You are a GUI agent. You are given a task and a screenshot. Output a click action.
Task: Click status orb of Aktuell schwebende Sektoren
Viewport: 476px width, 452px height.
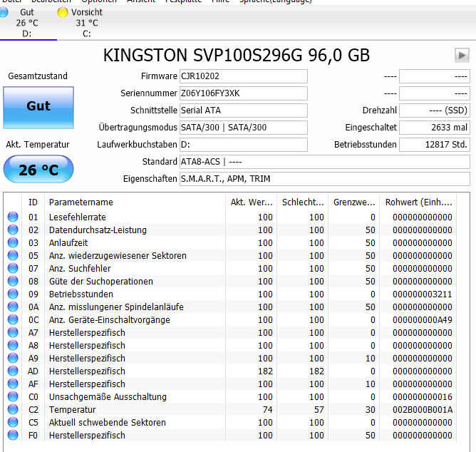point(13,422)
